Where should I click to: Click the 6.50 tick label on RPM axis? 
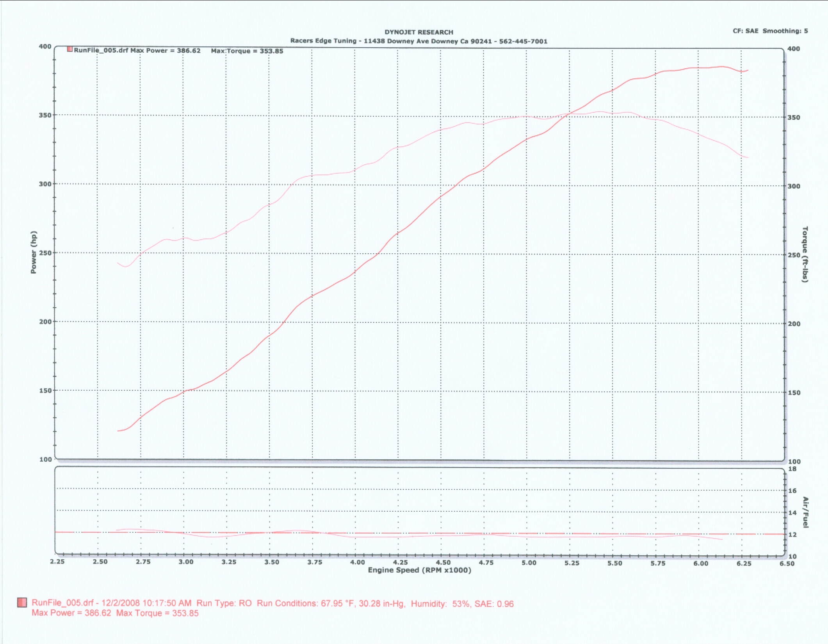tap(787, 563)
